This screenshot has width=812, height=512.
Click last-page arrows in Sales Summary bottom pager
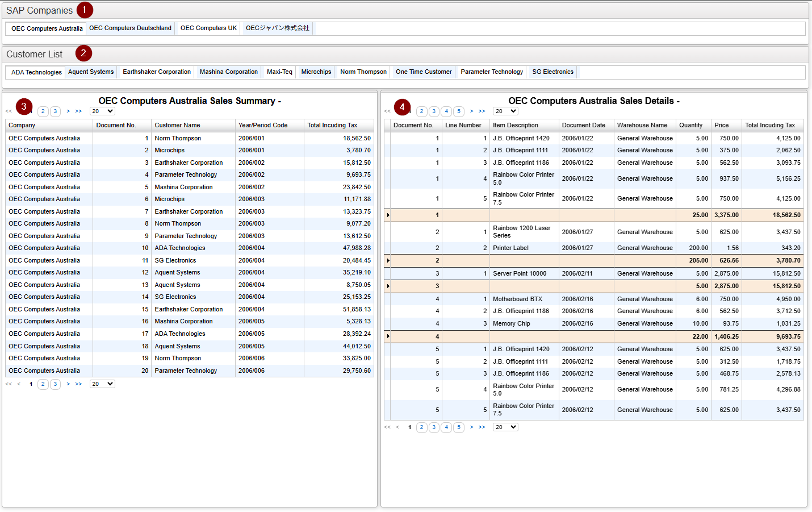tap(78, 384)
